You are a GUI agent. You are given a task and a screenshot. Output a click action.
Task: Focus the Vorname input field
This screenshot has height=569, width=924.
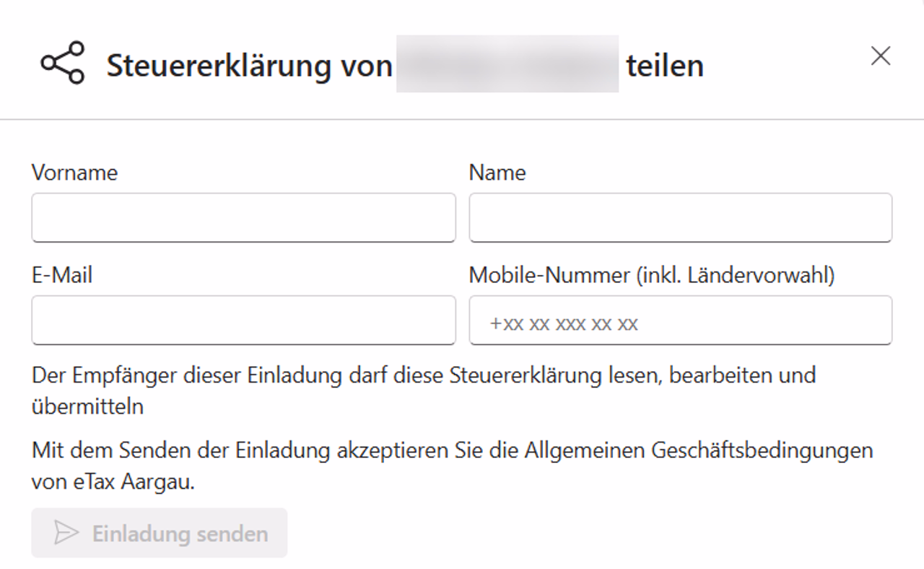(x=243, y=217)
